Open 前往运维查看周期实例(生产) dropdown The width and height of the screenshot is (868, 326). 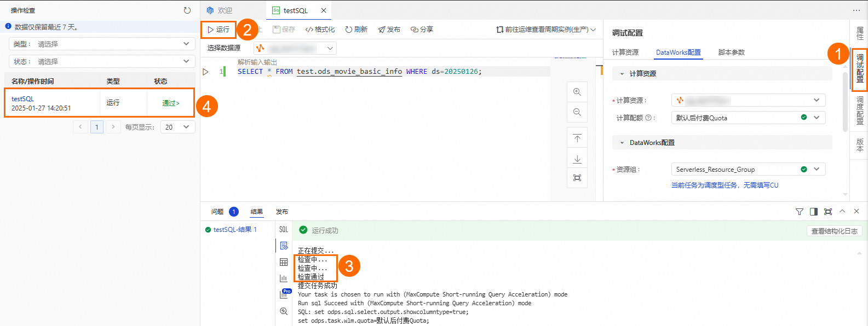click(x=546, y=30)
